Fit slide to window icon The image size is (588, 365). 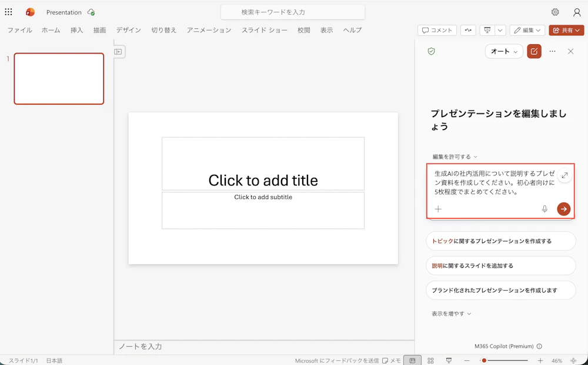tap(573, 360)
